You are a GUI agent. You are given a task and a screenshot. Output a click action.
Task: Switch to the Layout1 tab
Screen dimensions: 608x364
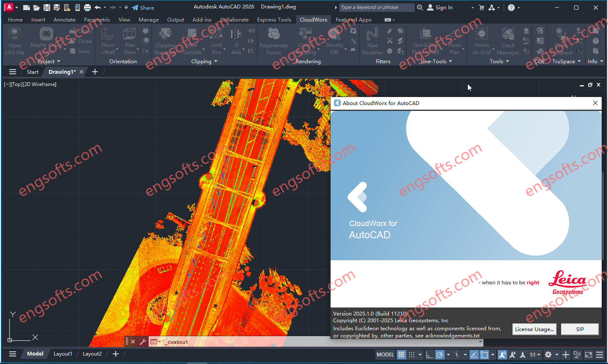tap(63, 354)
